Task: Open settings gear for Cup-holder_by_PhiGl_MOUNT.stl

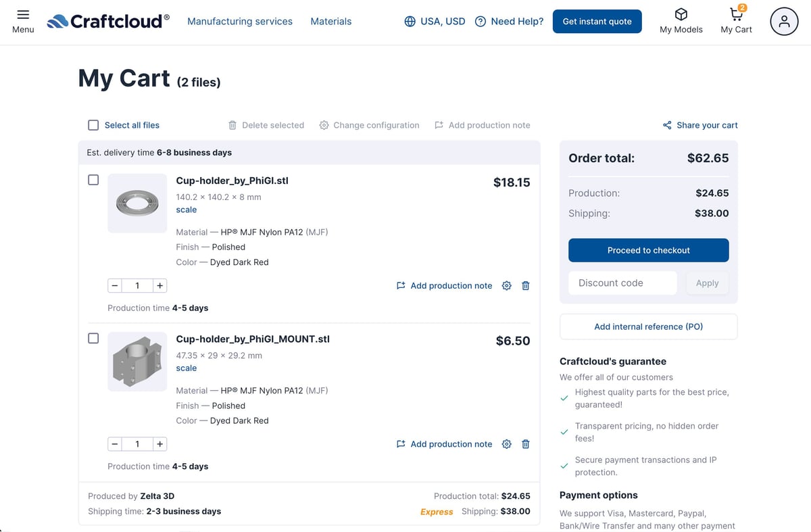Action: 507,444
